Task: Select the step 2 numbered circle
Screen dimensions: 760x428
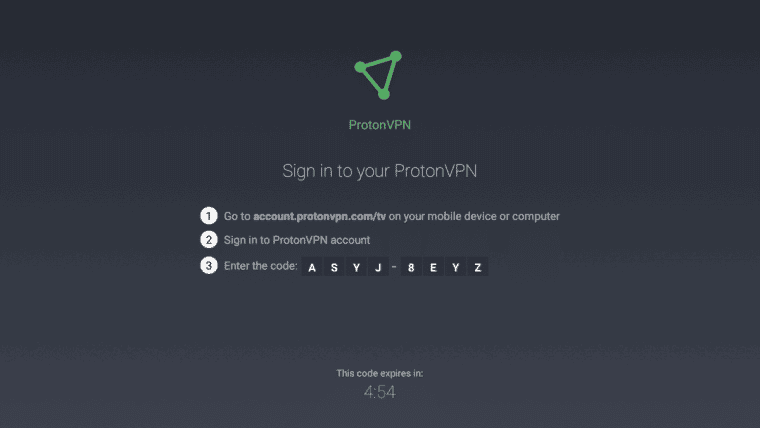Action: point(209,240)
